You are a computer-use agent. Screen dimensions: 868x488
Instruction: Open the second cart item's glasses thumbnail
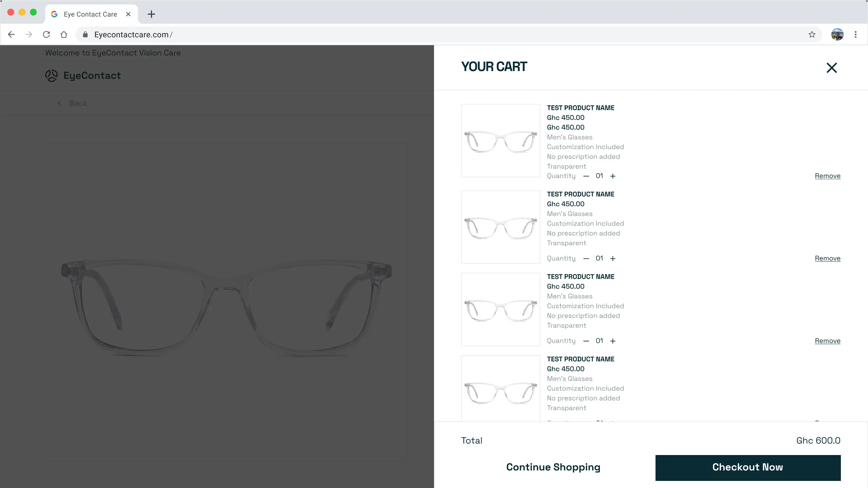[500, 227]
